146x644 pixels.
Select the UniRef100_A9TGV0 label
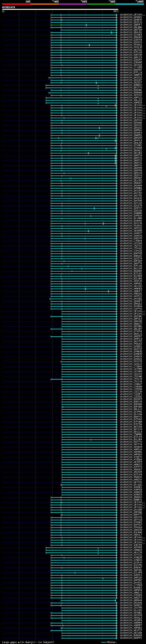(x=131, y=95)
